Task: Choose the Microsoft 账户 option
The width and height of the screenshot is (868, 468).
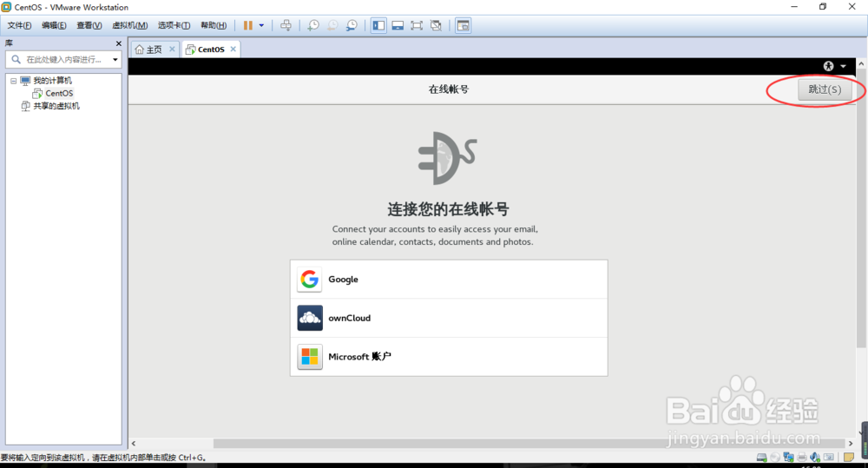Action: 449,357
